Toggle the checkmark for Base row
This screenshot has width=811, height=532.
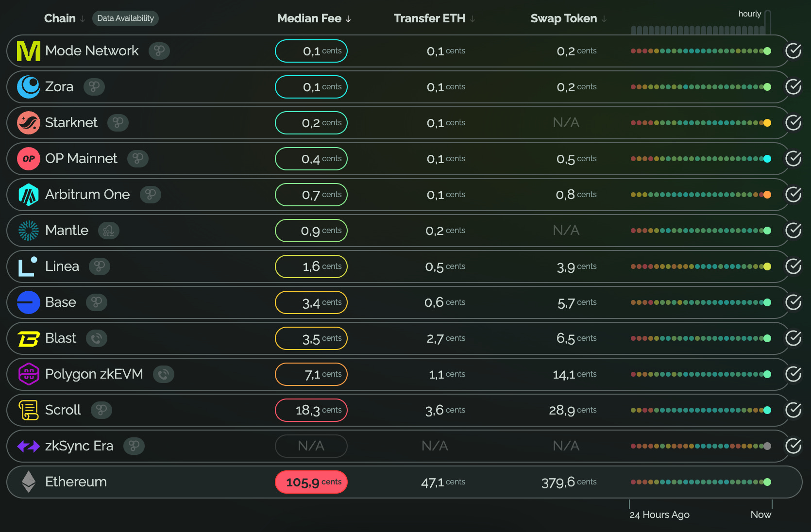pos(794,302)
